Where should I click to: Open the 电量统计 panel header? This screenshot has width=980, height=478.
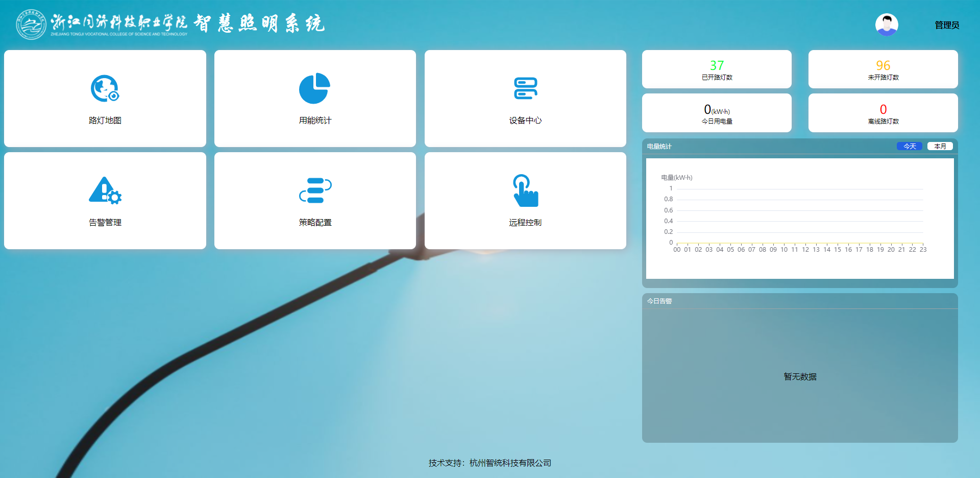[658, 146]
